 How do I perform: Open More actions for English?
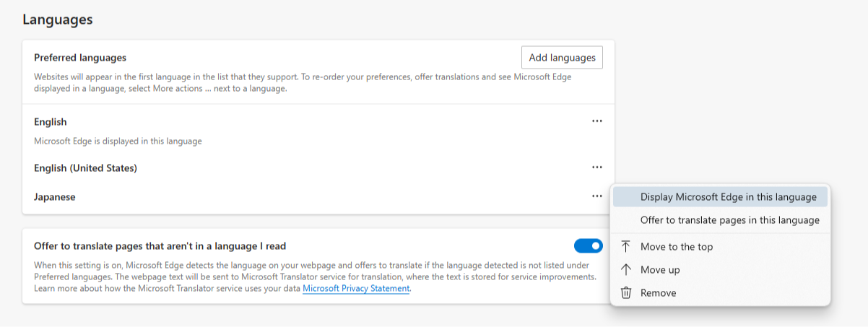(596, 121)
